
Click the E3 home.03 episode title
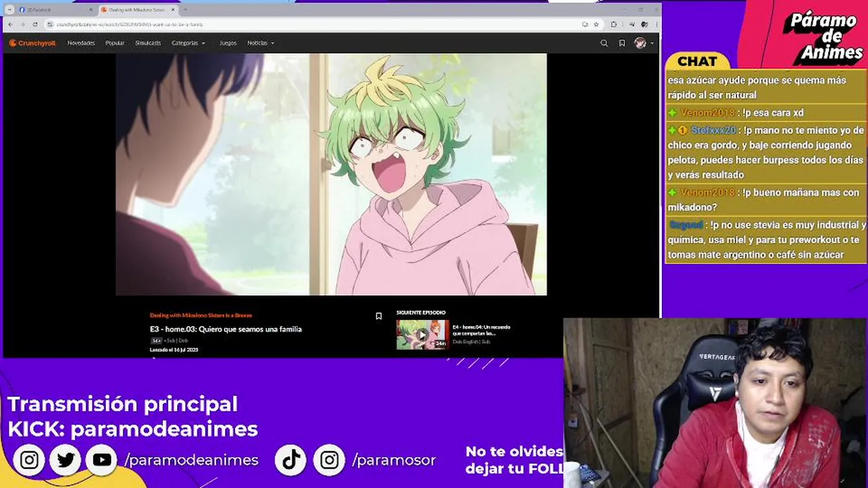tap(226, 329)
